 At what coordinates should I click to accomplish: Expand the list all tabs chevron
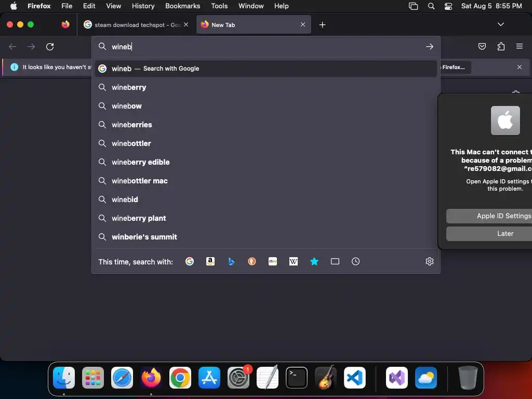pos(501,24)
